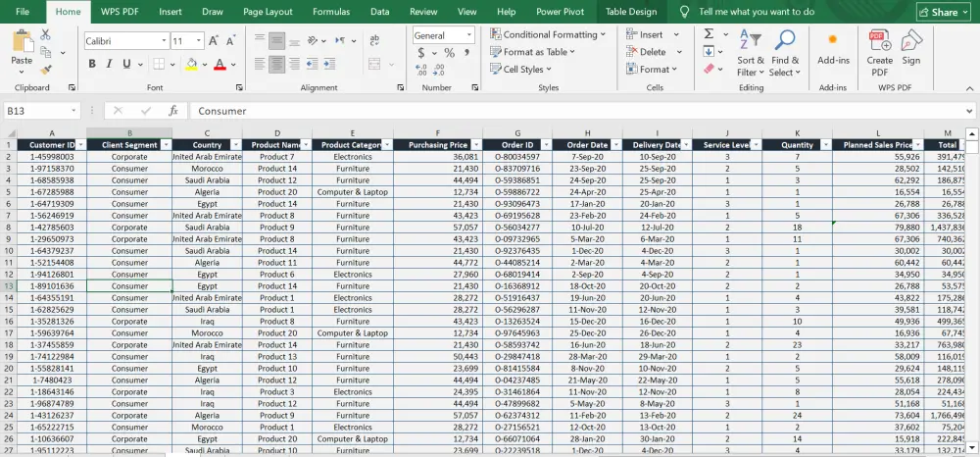Toggle Top Align for cells
The height and width of the screenshot is (457, 980).
(x=260, y=40)
